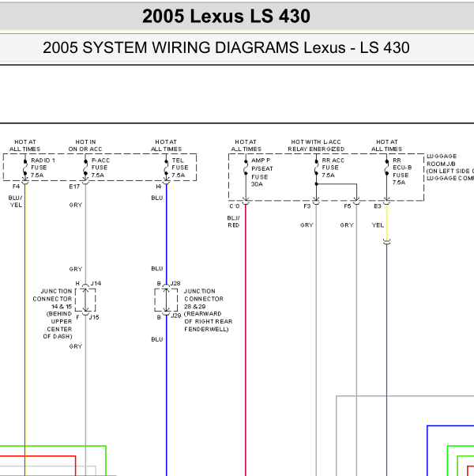474x476 pixels.
Task: Select the "BLU/RED" wire color label
Action: 234,221
